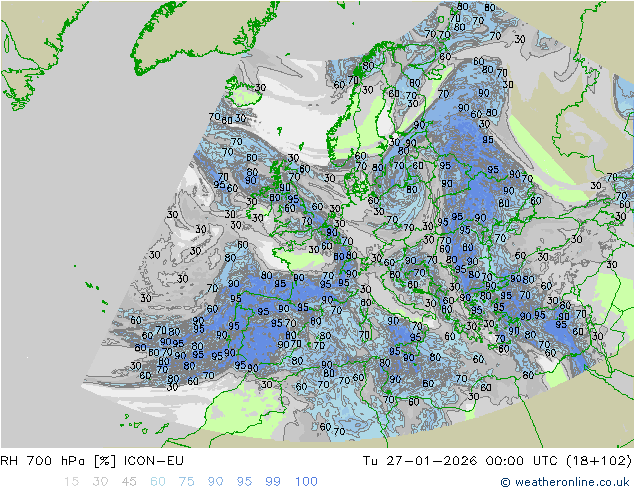The width and height of the screenshot is (634, 490).
Task: Click legend value 60
Action: (x=158, y=482)
